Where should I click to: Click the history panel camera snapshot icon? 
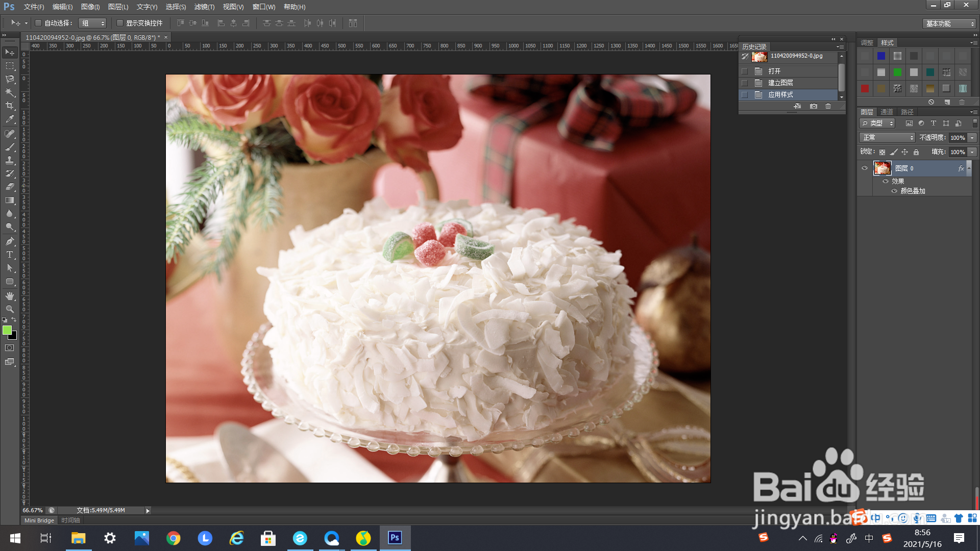coord(814,106)
